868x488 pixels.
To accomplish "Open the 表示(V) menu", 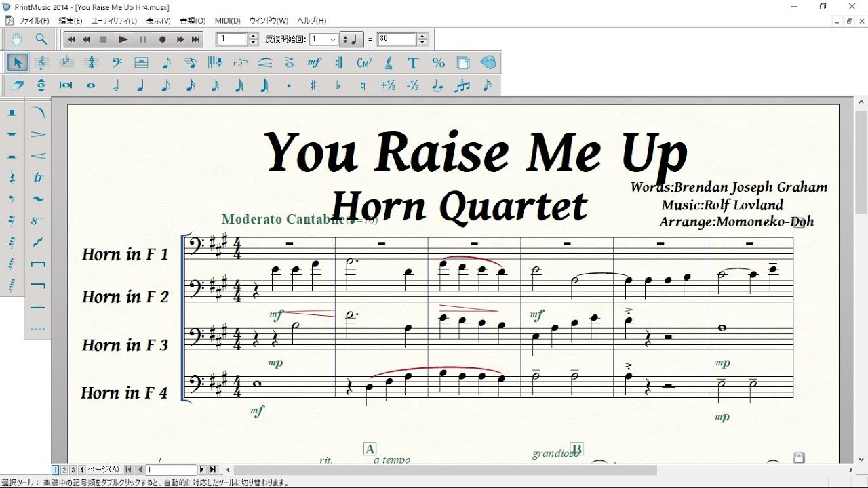I will click(x=159, y=21).
